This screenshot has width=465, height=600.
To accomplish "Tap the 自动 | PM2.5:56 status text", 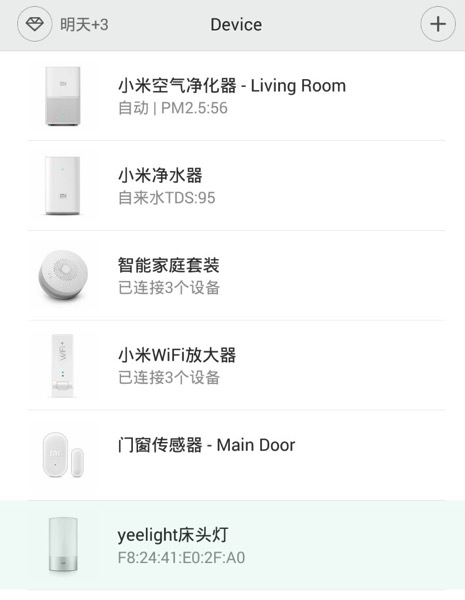I will (x=173, y=108).
